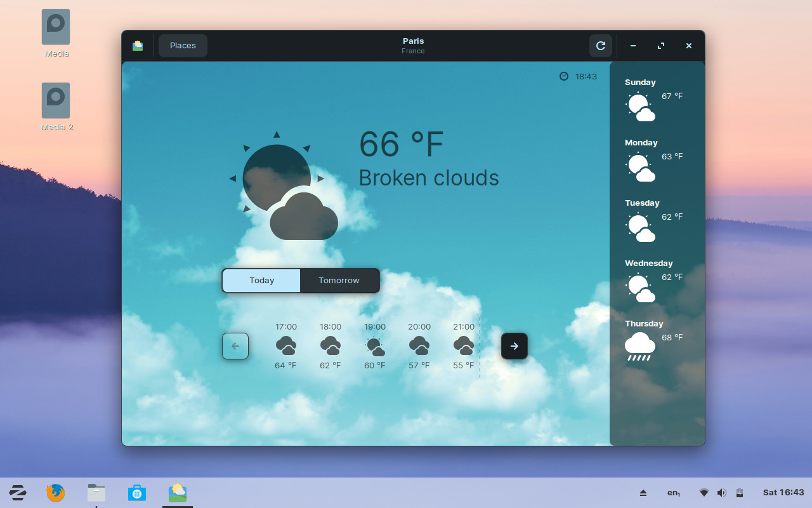Select Sunday's forecast icon
Viewport: 812px width, 508px height.
tap(640, 107)
